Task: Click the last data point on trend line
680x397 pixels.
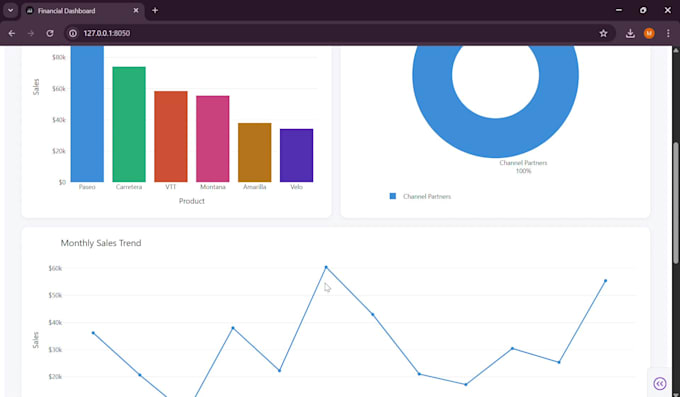Action: tap(605, 281)
